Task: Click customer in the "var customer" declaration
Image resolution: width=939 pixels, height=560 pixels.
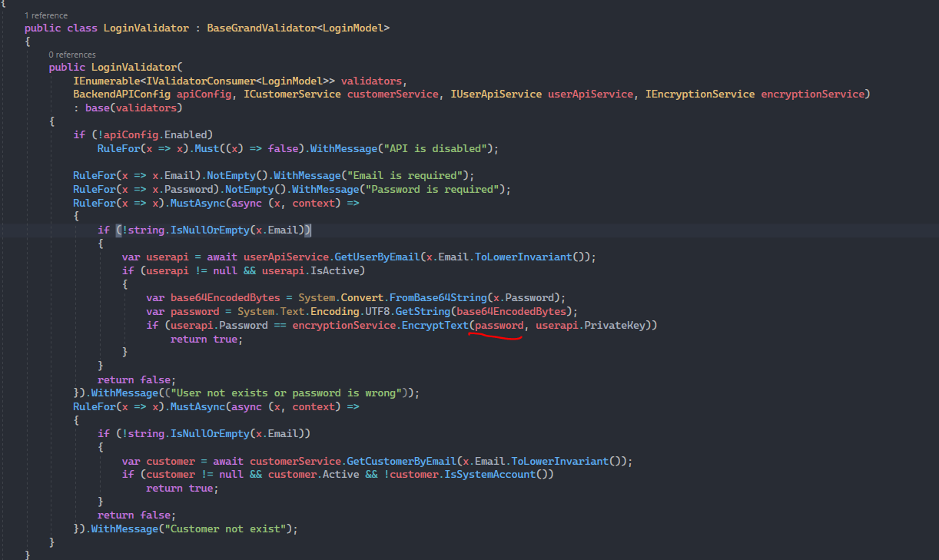Action: 171,461
